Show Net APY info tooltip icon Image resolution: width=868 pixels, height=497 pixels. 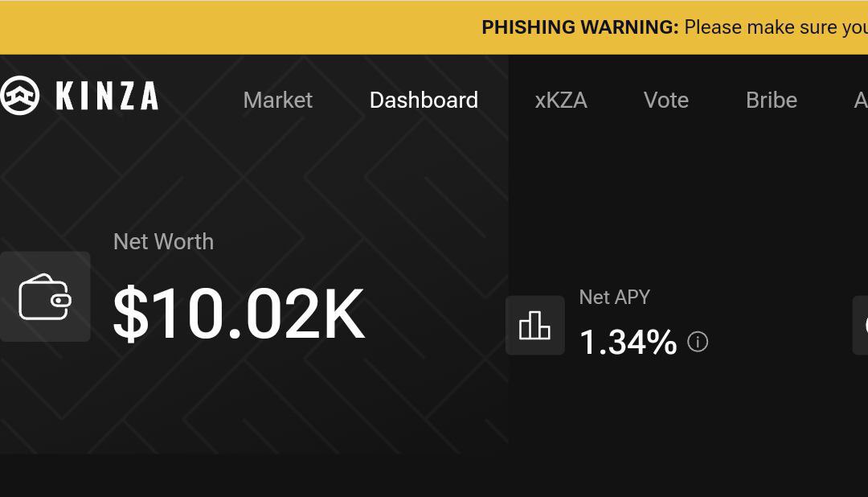[x=698, y=342]
